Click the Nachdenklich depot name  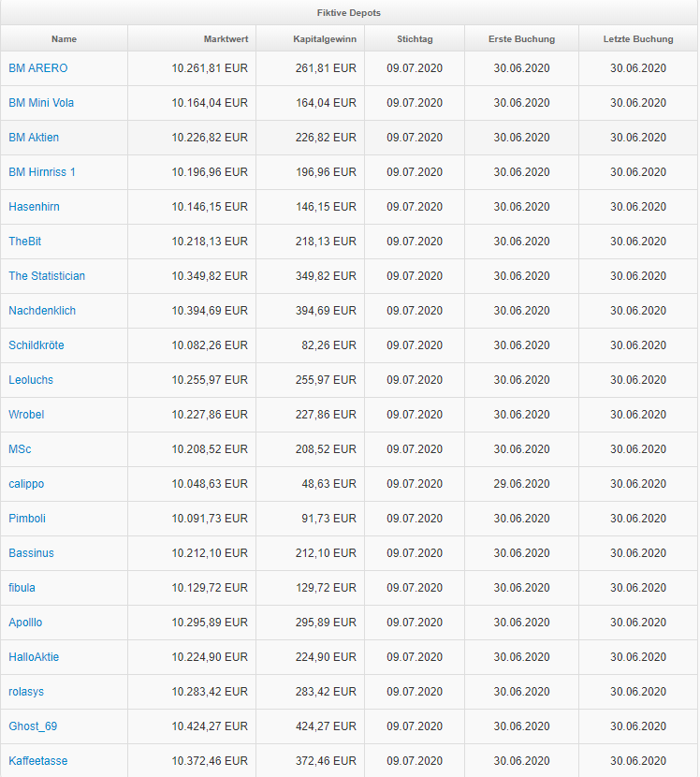point(42,311)
